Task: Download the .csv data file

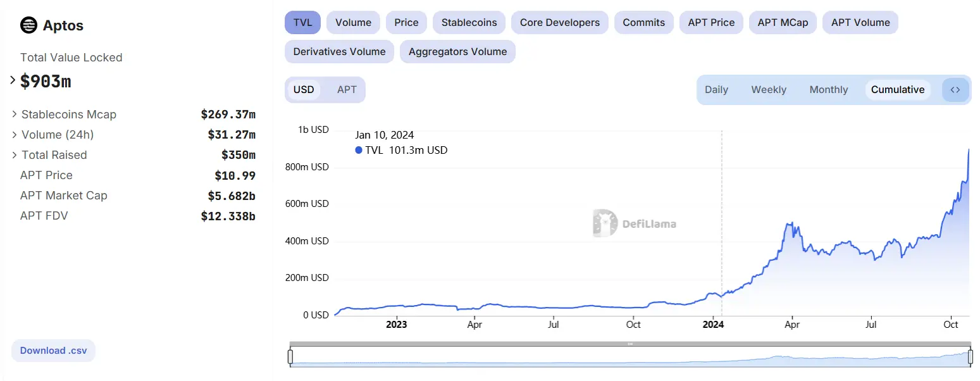Action: tap(53, 351)
